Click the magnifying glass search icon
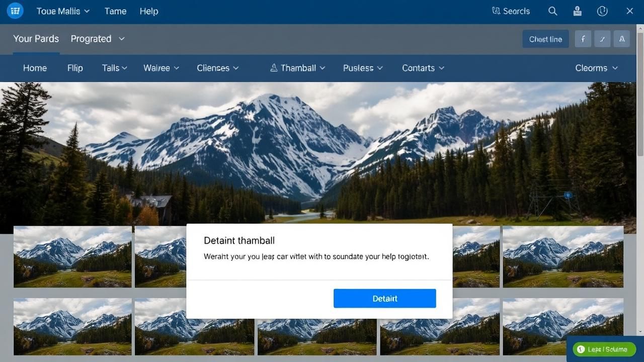The height and width of the screenshot is (362, 644). (552, 11)
